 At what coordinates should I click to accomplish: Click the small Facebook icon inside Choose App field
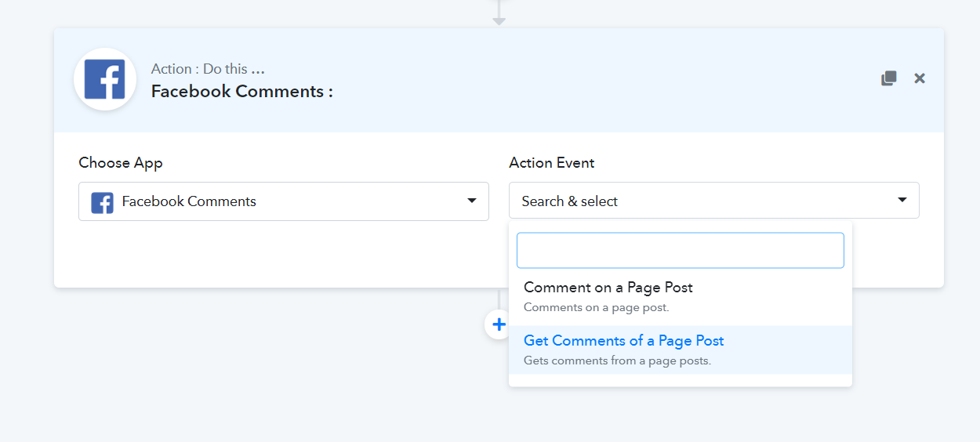[x=102, y=202]
